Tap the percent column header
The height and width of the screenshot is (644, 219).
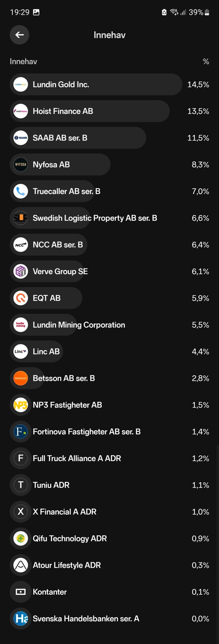click(x=206, y=61)
